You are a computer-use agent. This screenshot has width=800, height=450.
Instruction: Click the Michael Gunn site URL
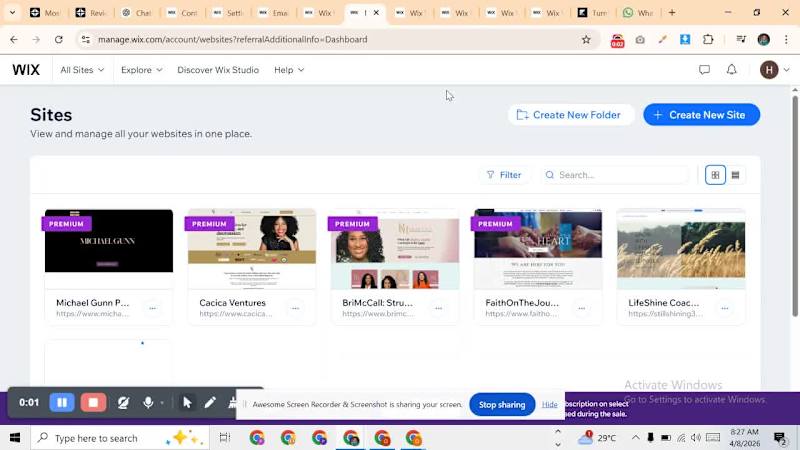[x=92, y=314]
